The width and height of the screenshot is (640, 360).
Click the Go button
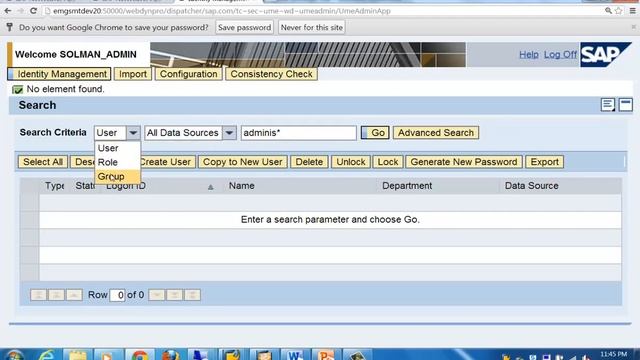coord(375,133)
